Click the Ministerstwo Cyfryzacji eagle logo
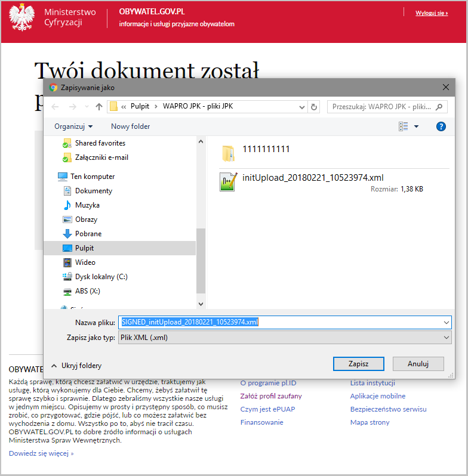468x476 pixels. click(22, 18)
